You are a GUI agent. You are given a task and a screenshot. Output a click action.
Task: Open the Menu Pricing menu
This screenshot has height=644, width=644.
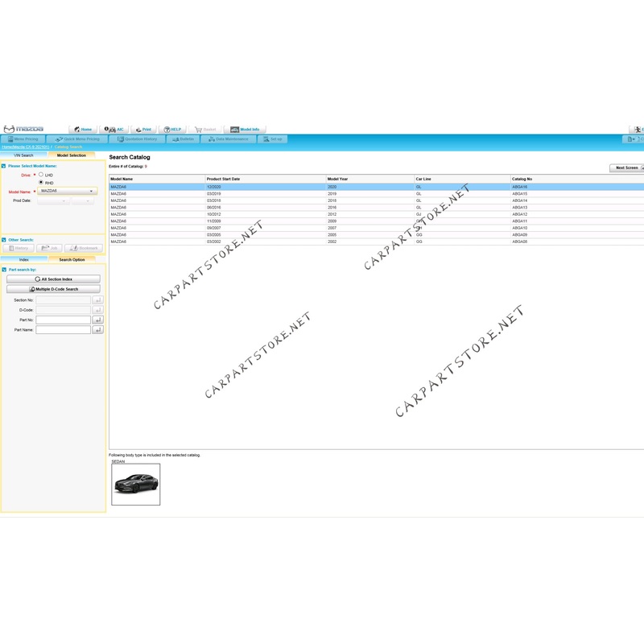click(x=23, y=139)
